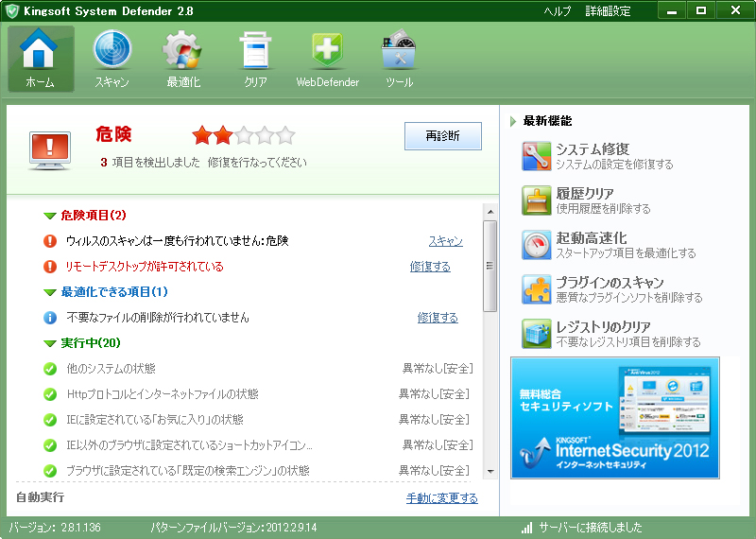Viewport: 756px width, 539px height.
Task: Click the green check for 既定の検索エンジン row
Action: pyautogui.click(x=50, y=471)
